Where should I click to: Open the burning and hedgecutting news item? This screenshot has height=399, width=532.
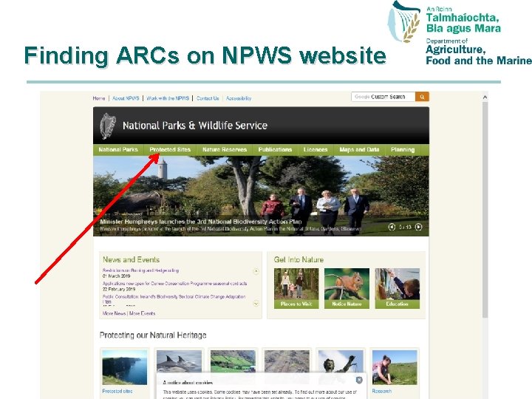coord(140,270)
